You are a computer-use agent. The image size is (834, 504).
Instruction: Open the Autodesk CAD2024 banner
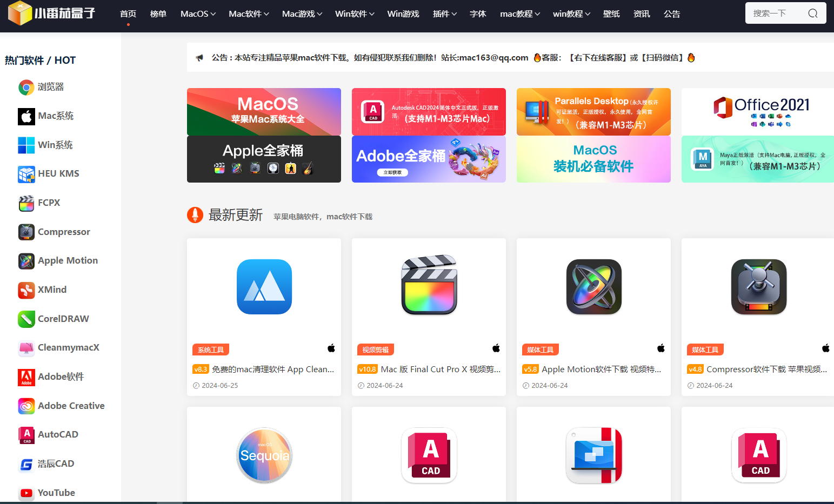coord(429,111)
